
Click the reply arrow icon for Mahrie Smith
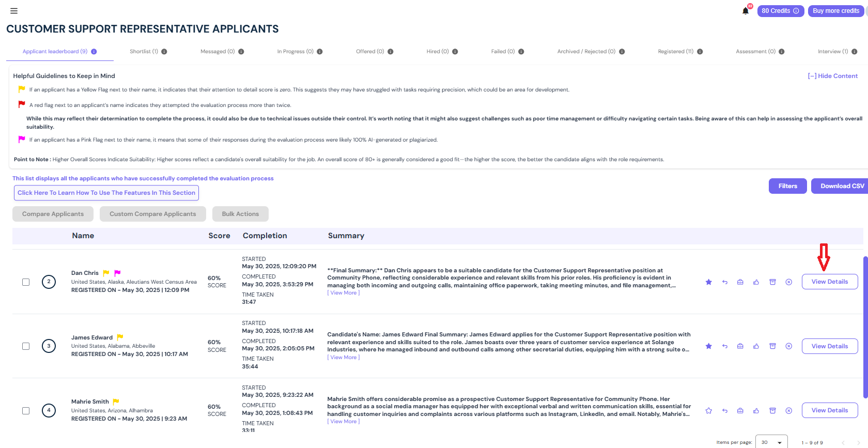725,411
